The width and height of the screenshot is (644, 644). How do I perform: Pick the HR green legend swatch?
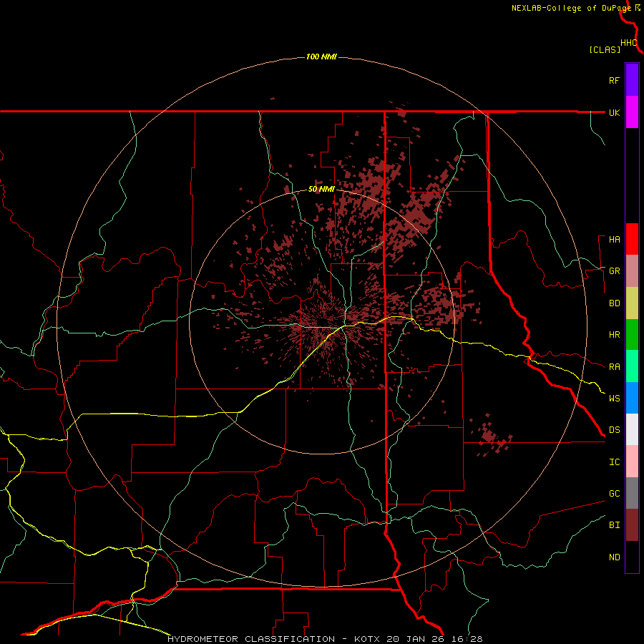tap(632, 335)
